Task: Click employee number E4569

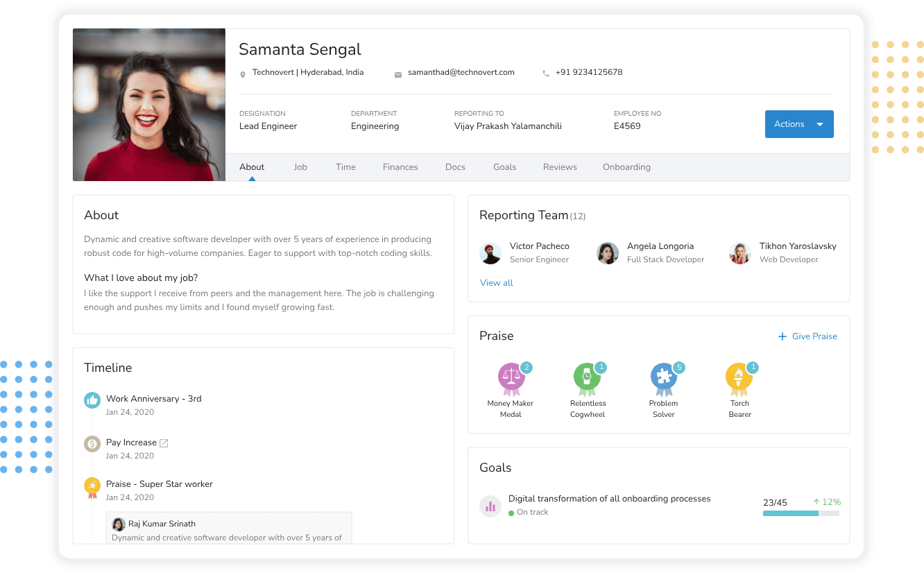Action: point(627,126)
